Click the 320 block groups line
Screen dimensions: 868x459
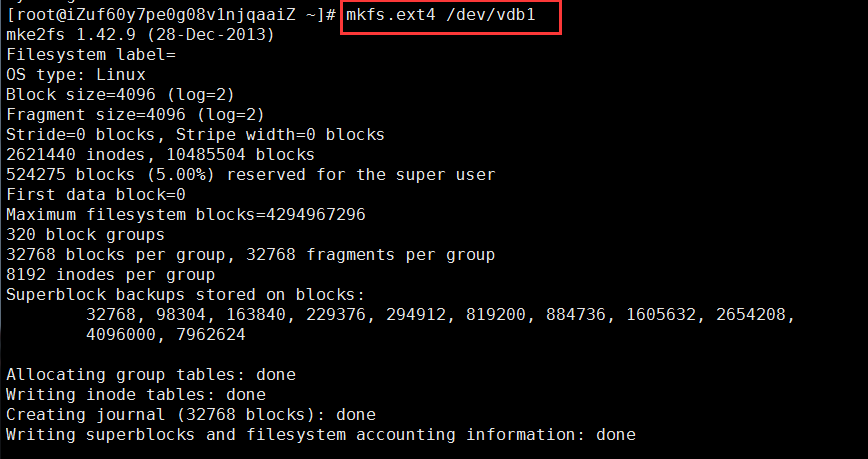click(85, 235)
